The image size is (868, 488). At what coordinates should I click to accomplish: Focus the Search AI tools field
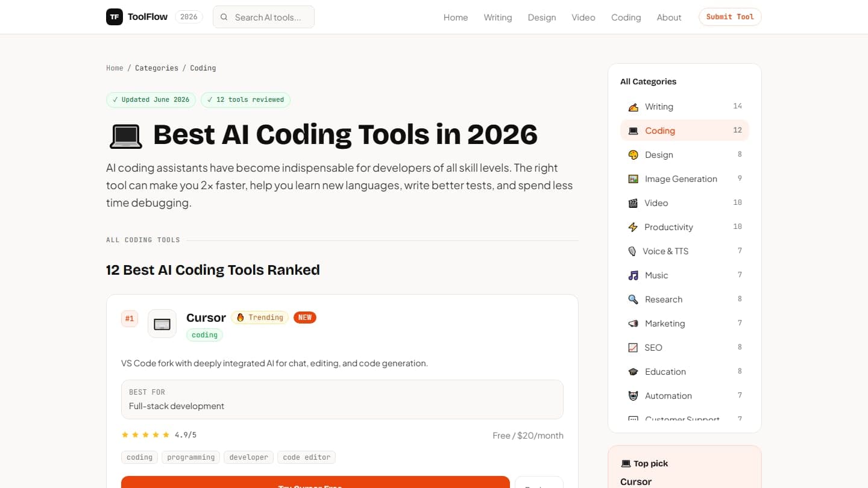[x=263, y=17]
